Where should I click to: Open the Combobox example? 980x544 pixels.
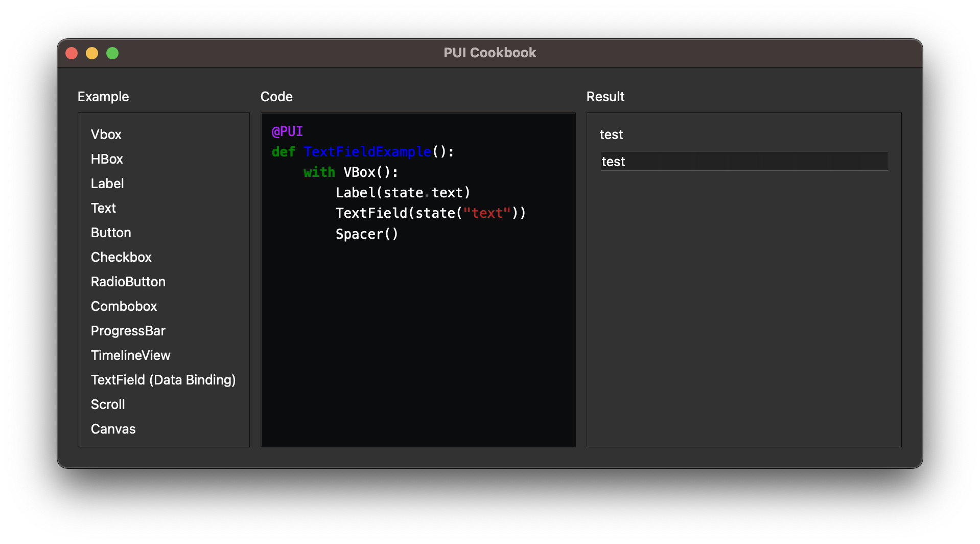tap(124, 306)
